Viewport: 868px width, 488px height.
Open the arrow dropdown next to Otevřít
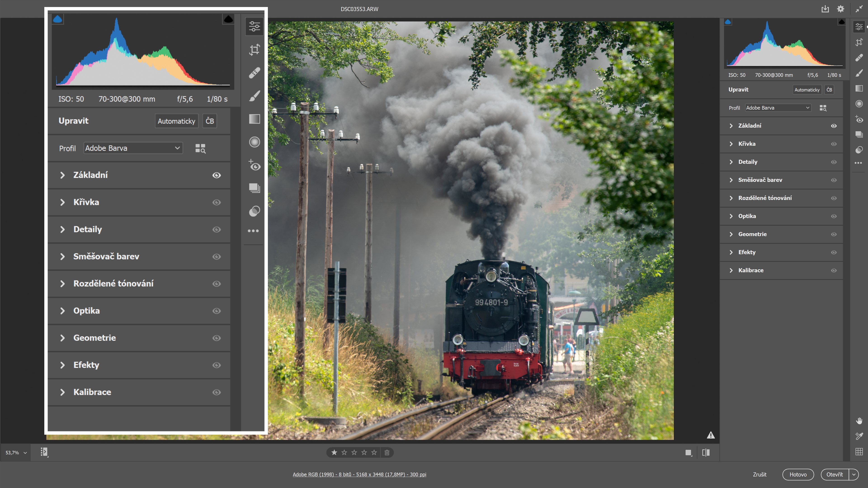pyautogui.click(x=854, y=474)
